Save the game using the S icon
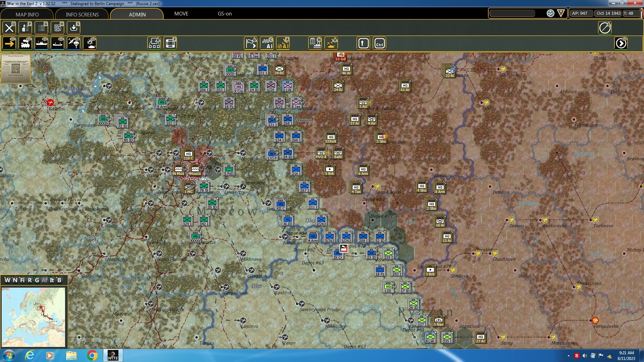Viewport: 644px width, 362px height. 73,28
